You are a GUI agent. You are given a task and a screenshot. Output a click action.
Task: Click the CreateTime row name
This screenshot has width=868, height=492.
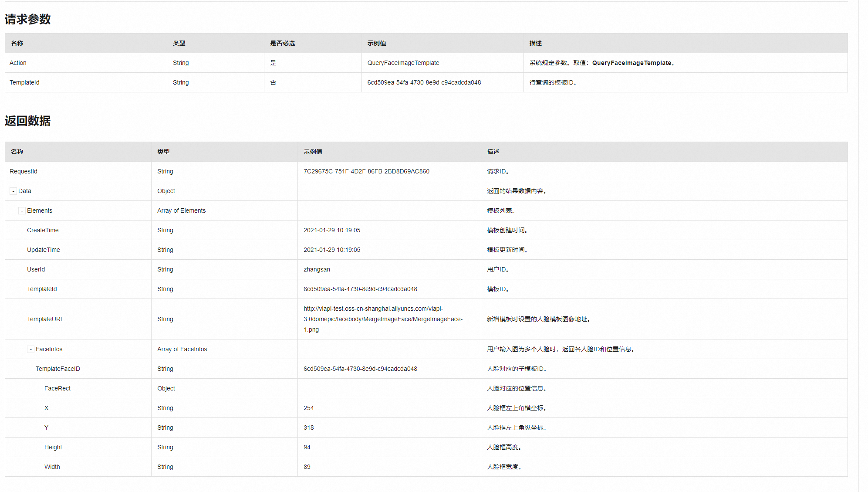[43, 230]
